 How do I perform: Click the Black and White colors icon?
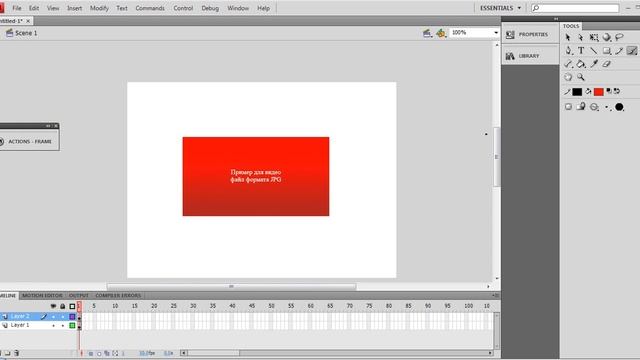(x=609, y=91)
